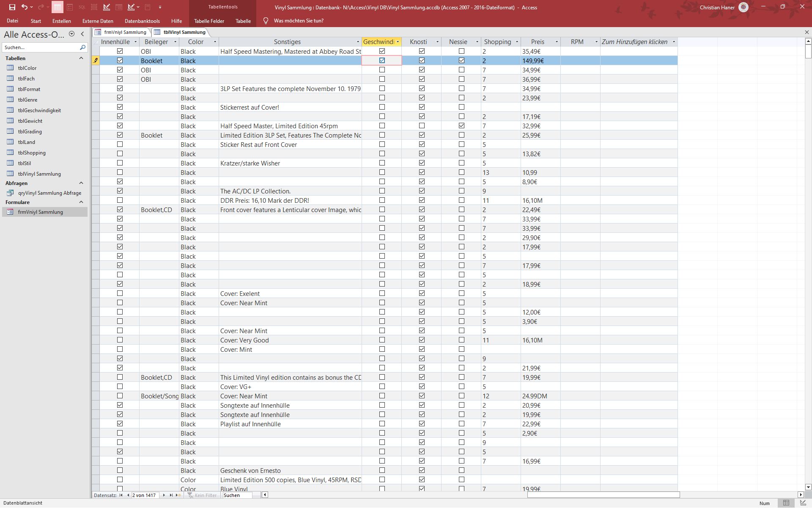This screenshot has height=508, width=812.
Task: Collapse the Tabellen group in navigation pane
Action: point(81,58)
